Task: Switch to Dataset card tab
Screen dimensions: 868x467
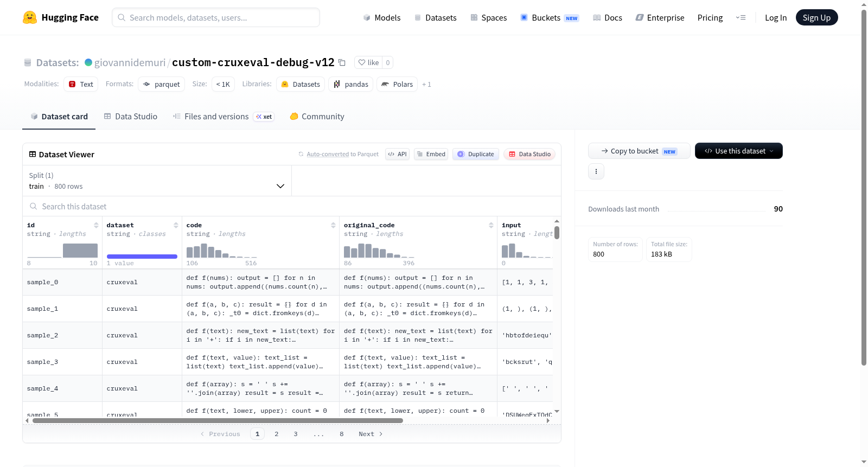Action: tap(59, 116)
